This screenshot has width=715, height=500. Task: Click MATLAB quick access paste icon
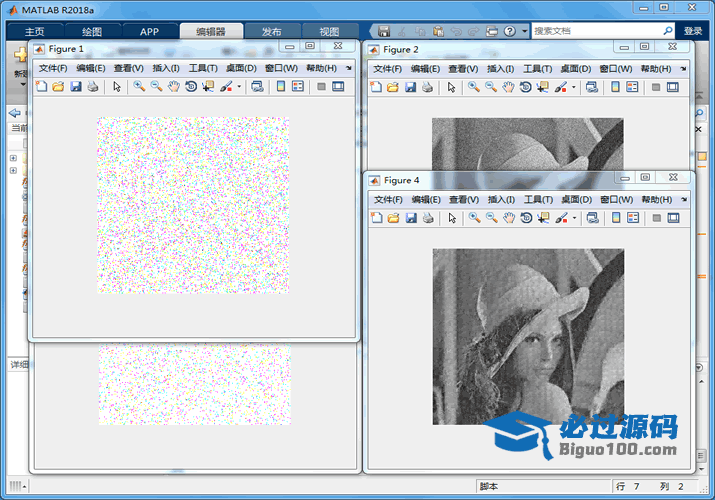(438, 31)
